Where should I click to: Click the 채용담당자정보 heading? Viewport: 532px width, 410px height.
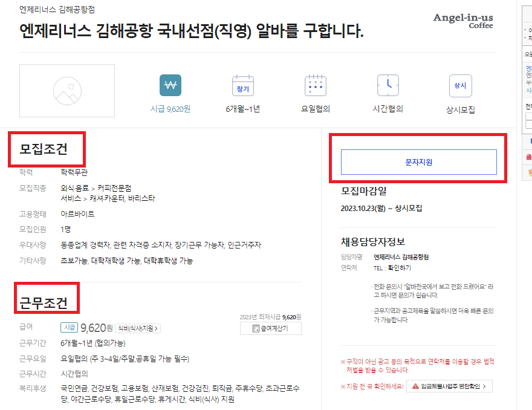373,242
